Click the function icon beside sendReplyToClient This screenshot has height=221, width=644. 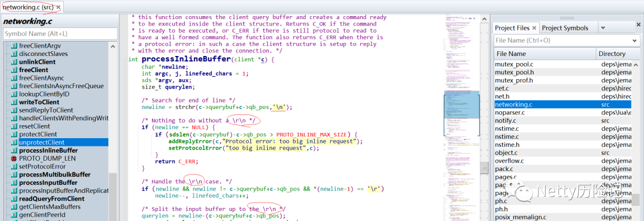pyautogui.click(x=14, y=110)
